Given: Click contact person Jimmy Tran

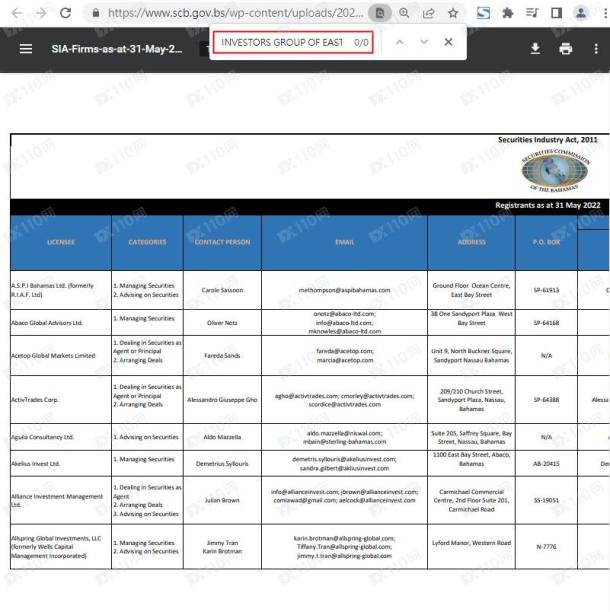Looking at the screenshot, I should 222,543.
